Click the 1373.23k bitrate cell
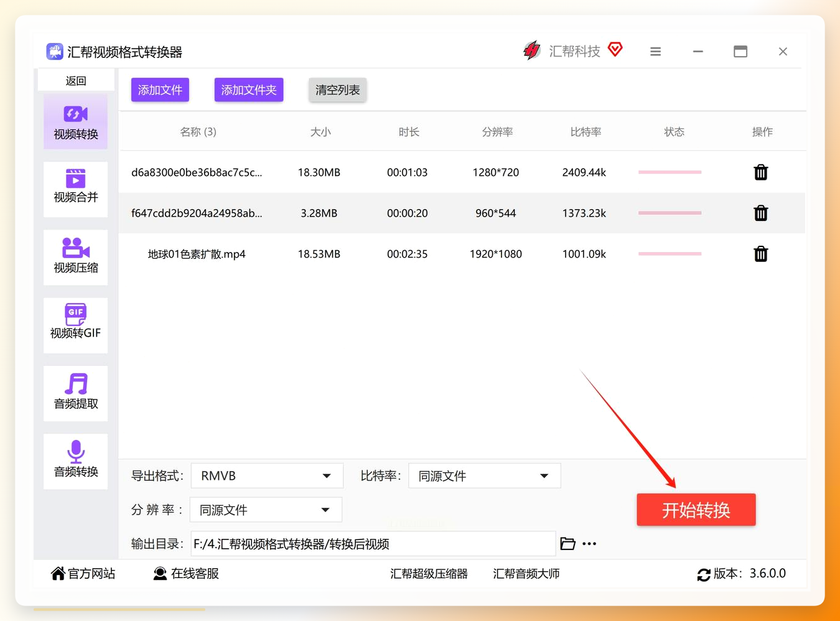This screenshot has height=621, width=840. (x=584, y=213)
